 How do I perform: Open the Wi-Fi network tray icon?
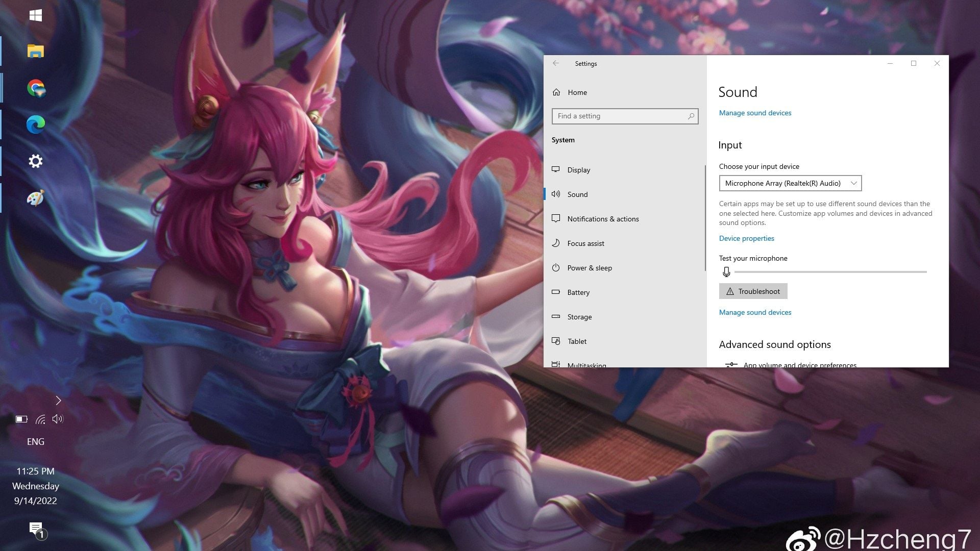click(40, 419)
